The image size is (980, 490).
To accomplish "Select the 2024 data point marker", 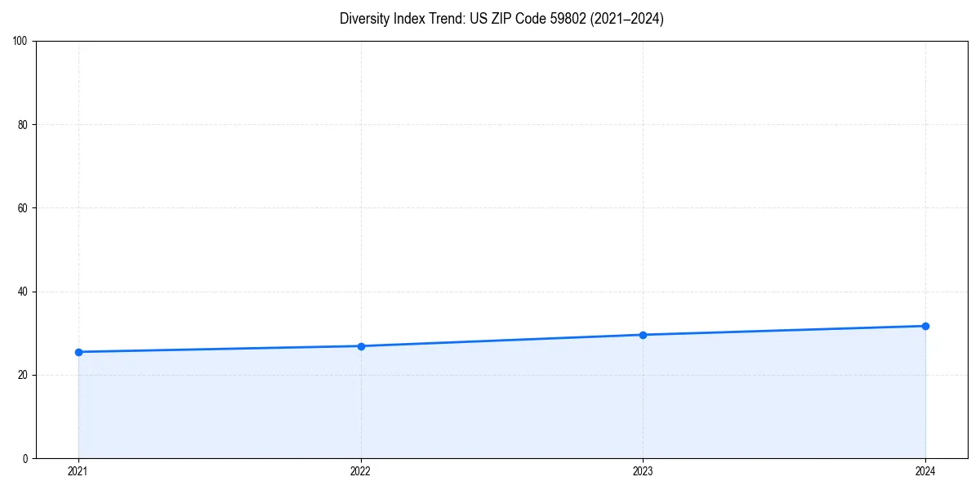I will [x=925, y=325].
